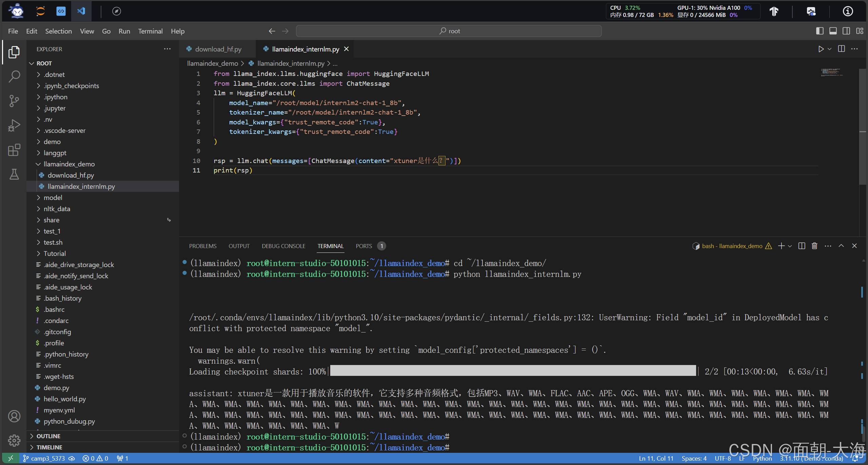Switch to the download_hf.py tab

click(218, 49)
